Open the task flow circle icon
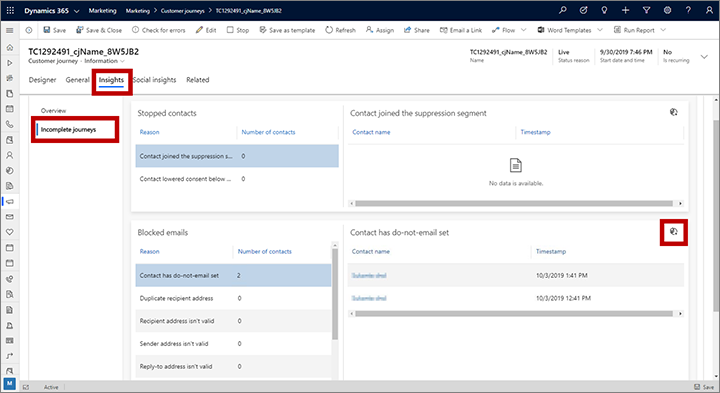Viewport: 720px width, 393px height. click(583, 10)
